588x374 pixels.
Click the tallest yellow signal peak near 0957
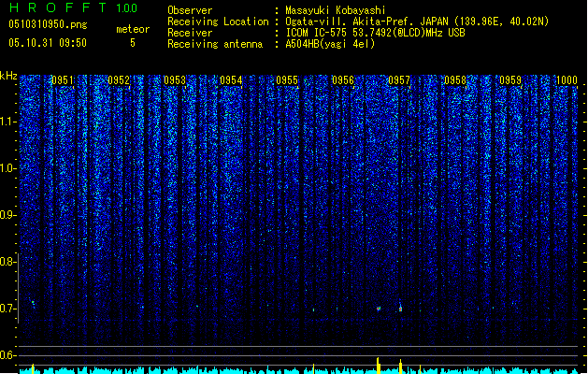[x=378, y=366]
